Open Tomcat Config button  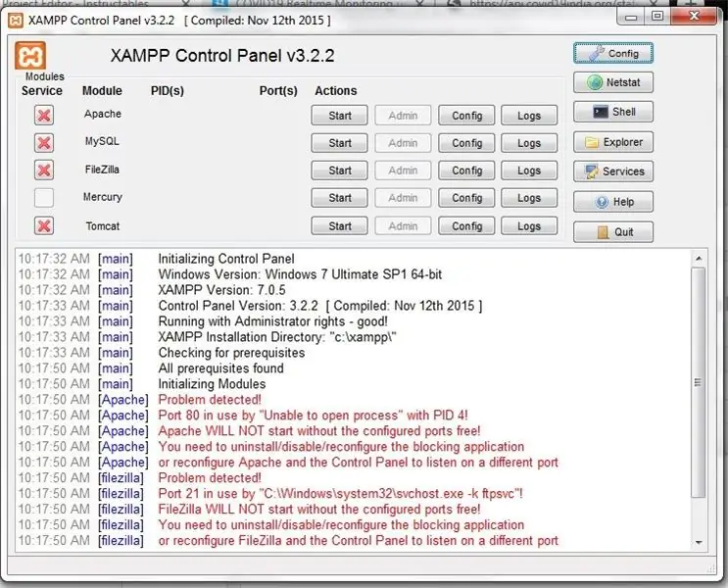tap(466, 226)
